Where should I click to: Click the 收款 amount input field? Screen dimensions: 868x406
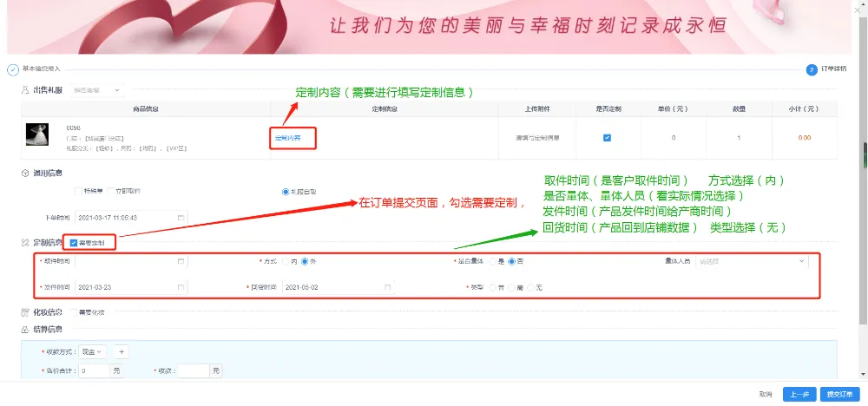(193, 370)
